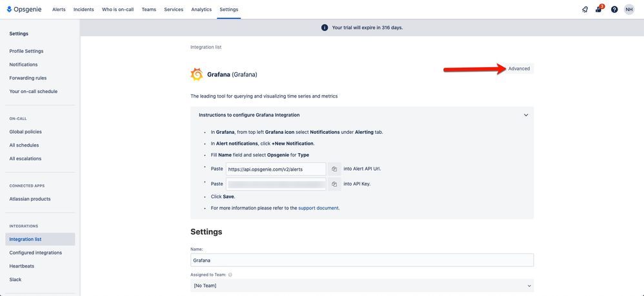Open Notifications in sidebar

point(23,65)
